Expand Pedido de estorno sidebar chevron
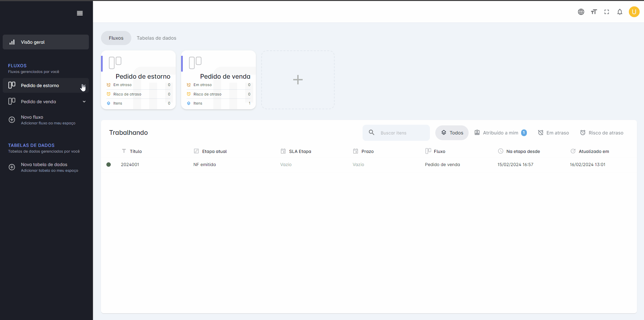 coord(84,85)
